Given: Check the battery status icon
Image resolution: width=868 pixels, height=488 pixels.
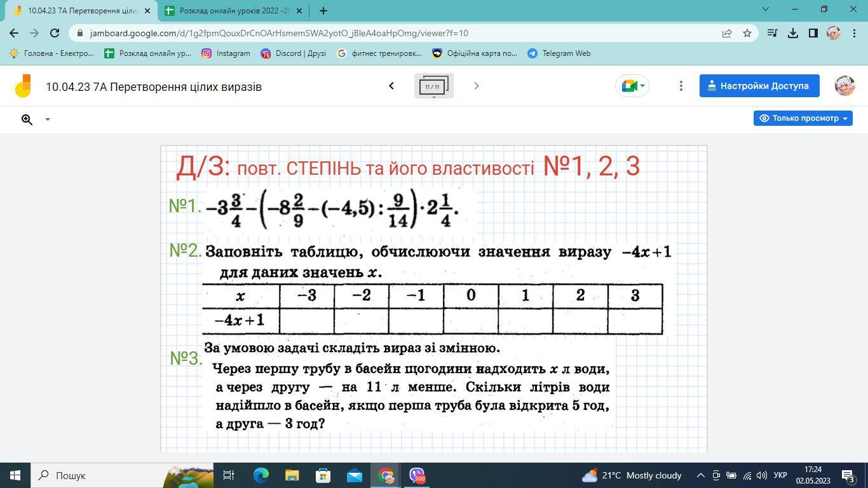Looking at the screenshot, I should coord(731,475).
